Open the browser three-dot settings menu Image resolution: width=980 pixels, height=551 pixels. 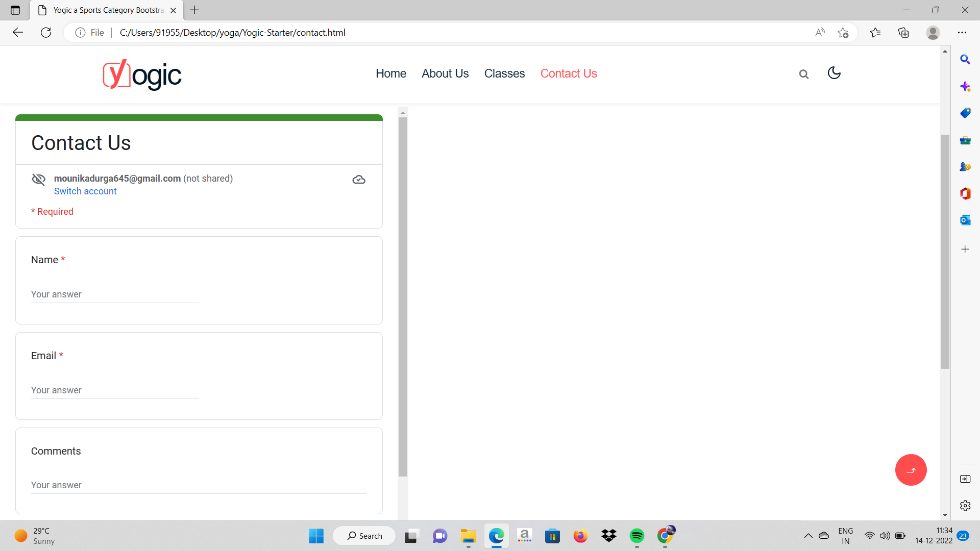click(963, 32)
